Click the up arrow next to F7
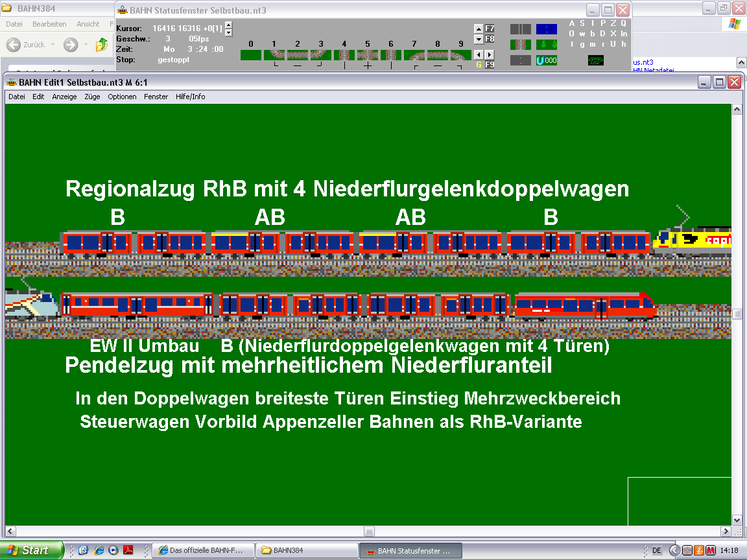Screen dimensions: 747x560 tap(479, 29)
